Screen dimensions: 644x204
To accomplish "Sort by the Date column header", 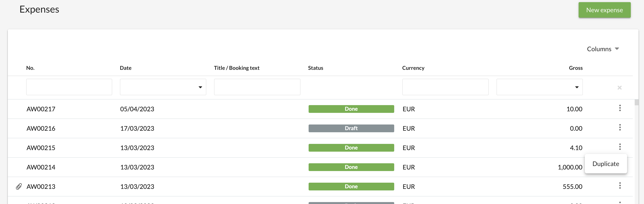I will click(126, 68).
